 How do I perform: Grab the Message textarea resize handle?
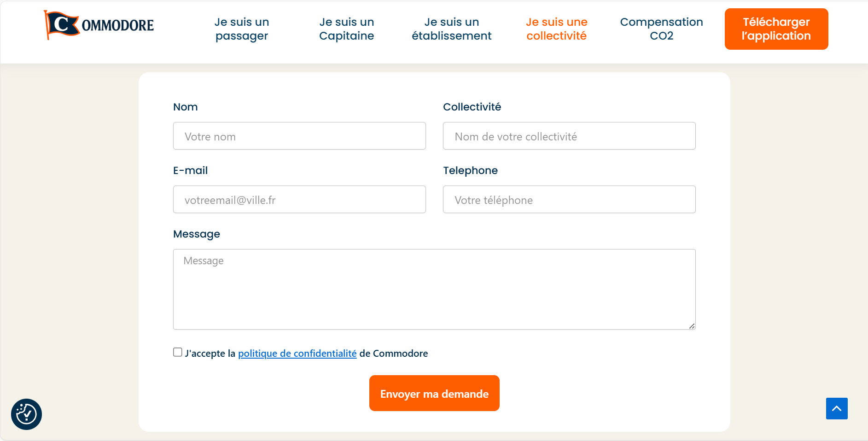692,326
